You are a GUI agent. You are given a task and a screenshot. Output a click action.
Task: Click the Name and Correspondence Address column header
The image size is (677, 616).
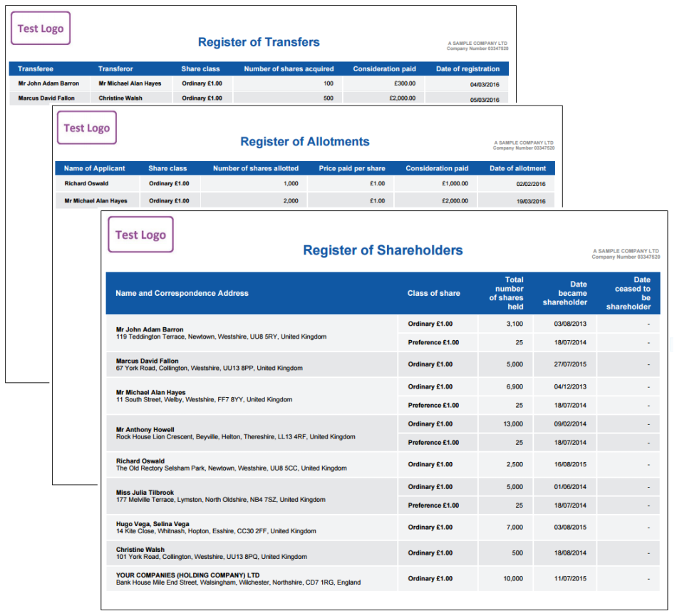(182, 293)
